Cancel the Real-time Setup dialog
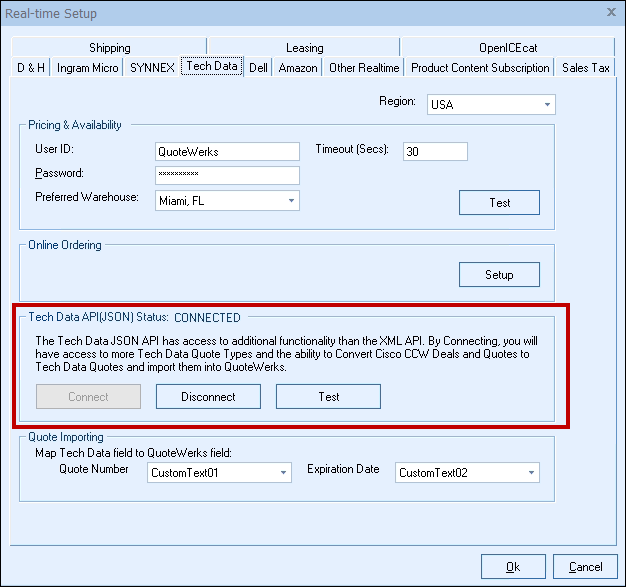This screenshot has width=626, height=587. (585, 566)
